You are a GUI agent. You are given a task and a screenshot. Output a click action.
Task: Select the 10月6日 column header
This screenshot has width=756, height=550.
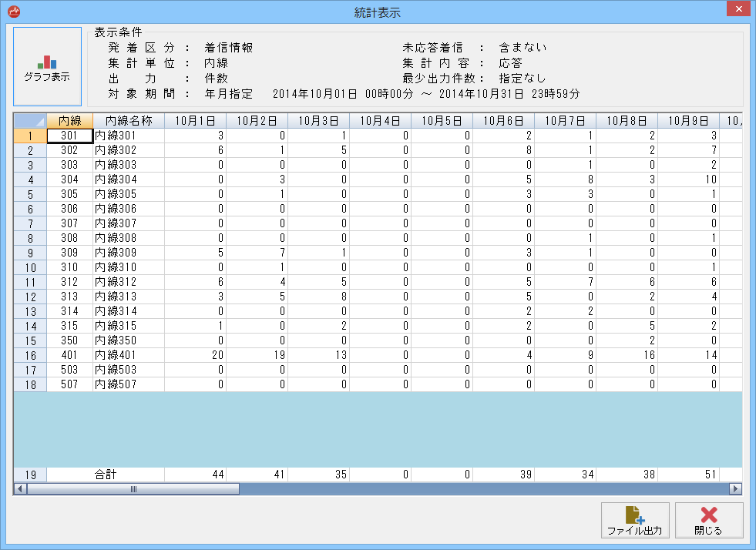tap(503, 121)
